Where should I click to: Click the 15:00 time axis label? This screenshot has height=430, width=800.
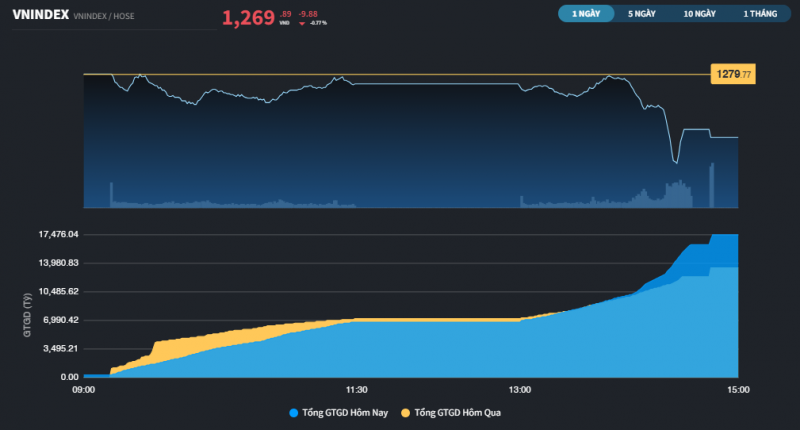tap(738, 390)
